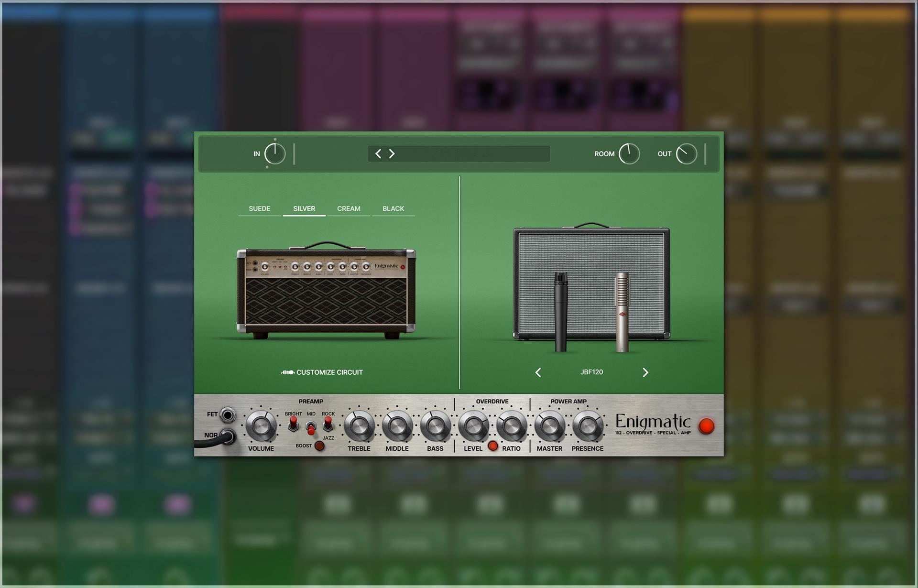Click the next preset arrow in top bar
The height and width of the screenshot is (588, 918).
click(392, 153)
